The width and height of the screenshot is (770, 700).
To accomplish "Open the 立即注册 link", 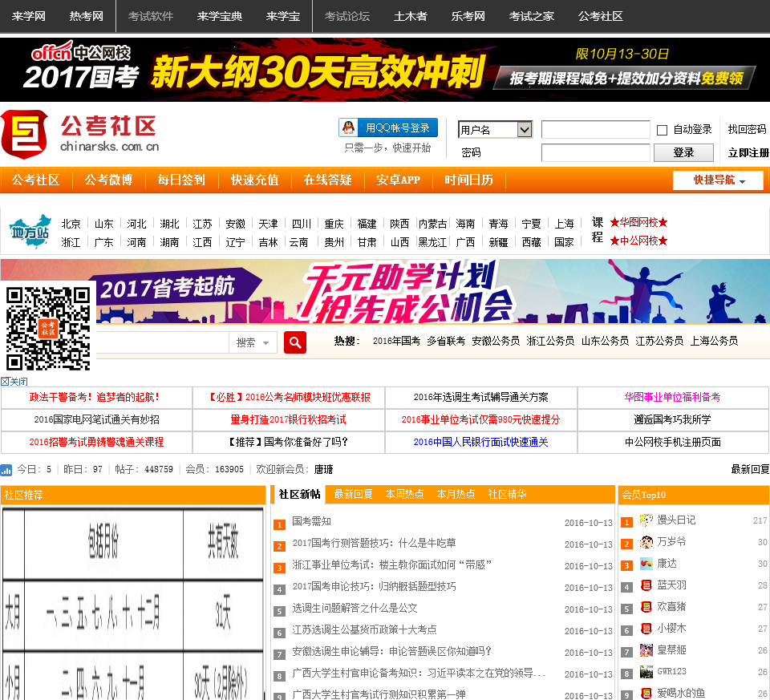I will pos(748,152).
